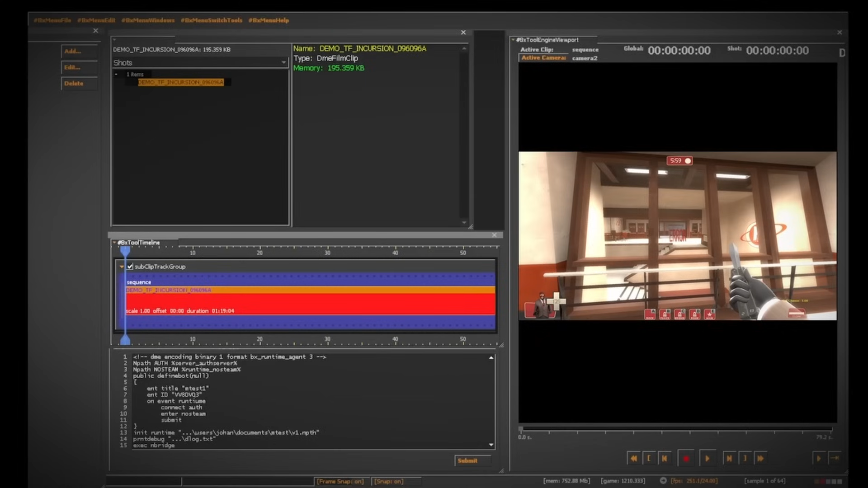Click the arrow icon beside the fps readout

663,481
